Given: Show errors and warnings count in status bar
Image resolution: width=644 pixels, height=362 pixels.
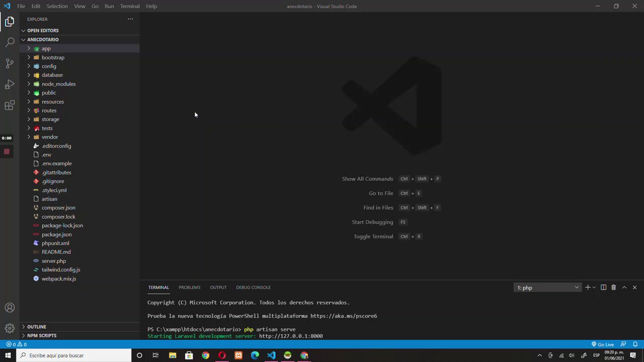Looking at the screenshot, I should (x=16, y=344).
